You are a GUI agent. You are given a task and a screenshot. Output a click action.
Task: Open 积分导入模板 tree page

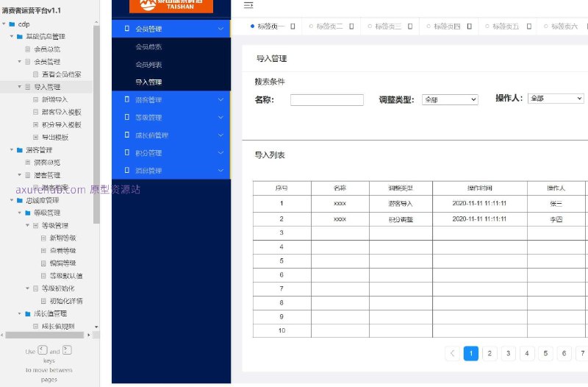(62, 124)
